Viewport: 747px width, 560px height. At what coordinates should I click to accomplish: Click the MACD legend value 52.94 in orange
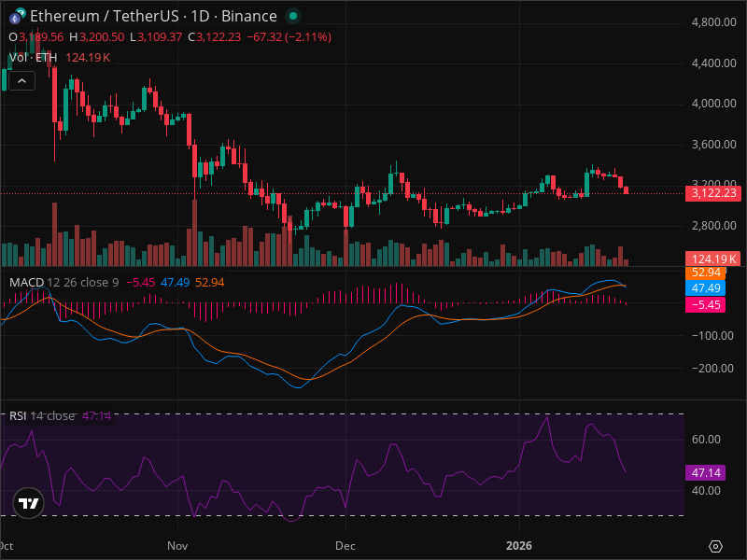tap(209, 283)
